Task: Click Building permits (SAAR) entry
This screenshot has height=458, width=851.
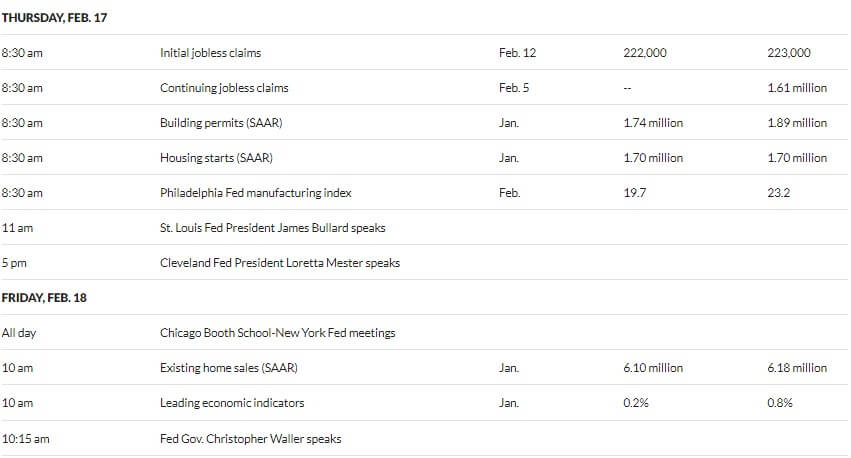Action: pyautogui.click(x=221, y=123)
